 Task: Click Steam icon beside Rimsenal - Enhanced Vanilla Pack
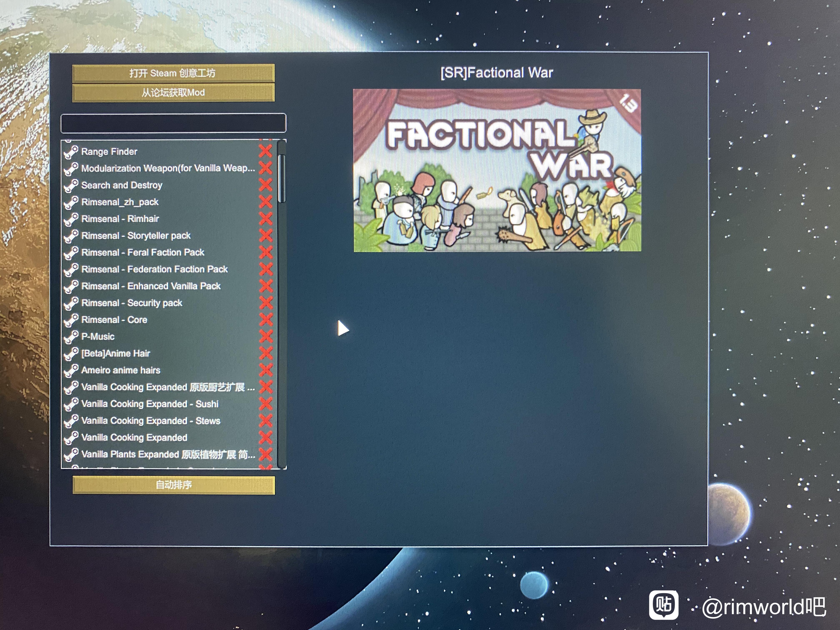point(71,286)
